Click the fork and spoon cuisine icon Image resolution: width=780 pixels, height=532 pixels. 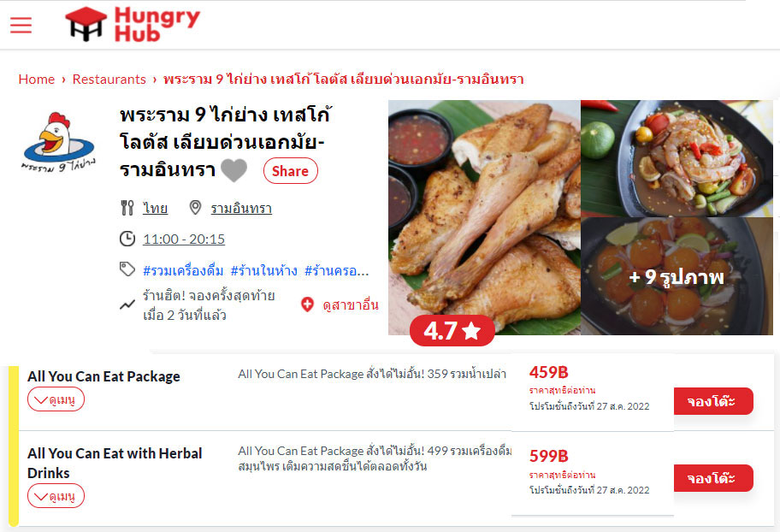(x=127, y=208)
